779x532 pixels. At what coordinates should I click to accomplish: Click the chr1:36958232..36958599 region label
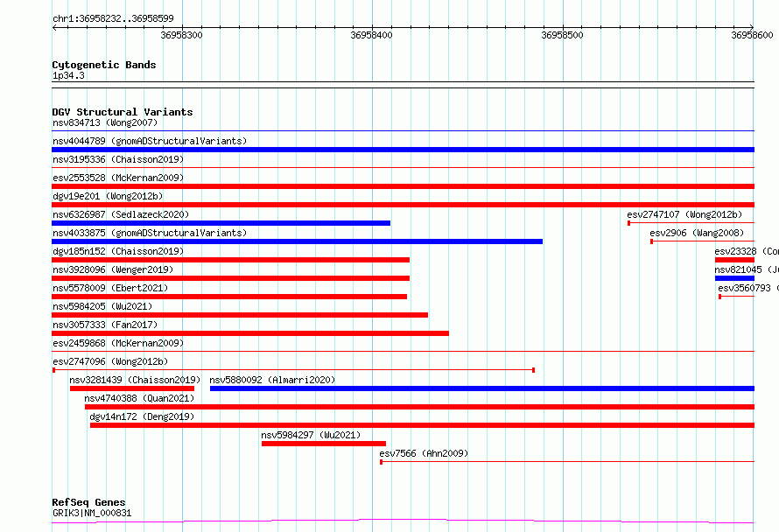(x=113, y=19)
